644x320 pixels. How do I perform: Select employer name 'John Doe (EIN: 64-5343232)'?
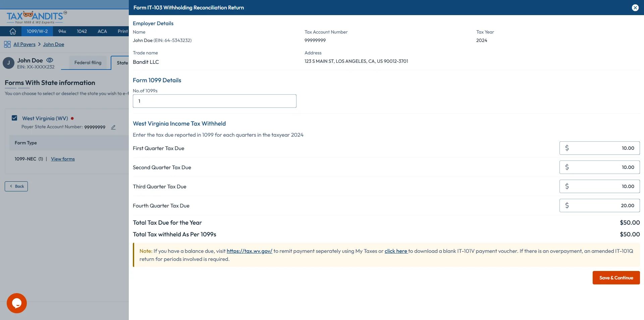click(x=162, y=40)
